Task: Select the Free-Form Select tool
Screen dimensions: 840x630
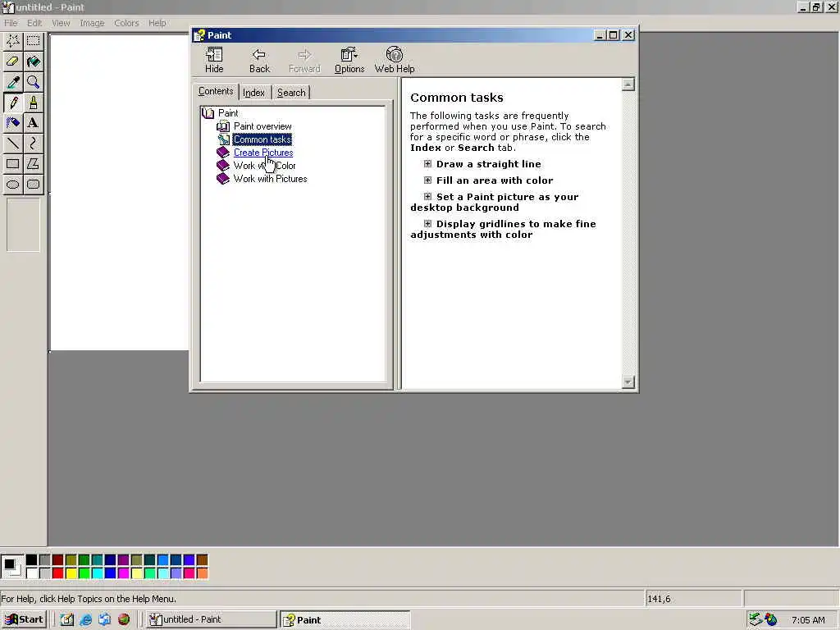Action: (x=13, y=41)
